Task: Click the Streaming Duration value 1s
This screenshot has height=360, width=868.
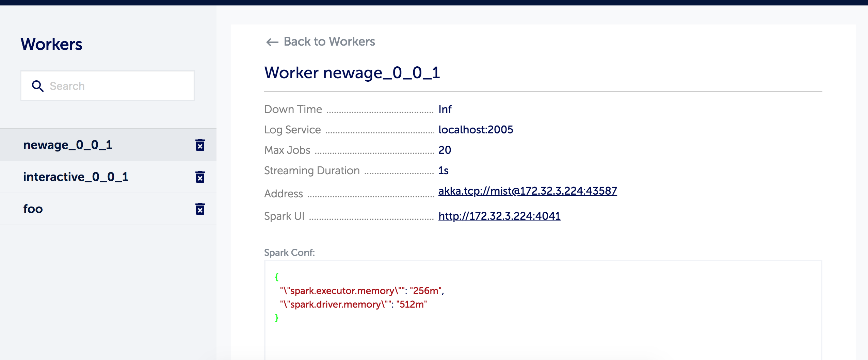Action: click(444, 170)
